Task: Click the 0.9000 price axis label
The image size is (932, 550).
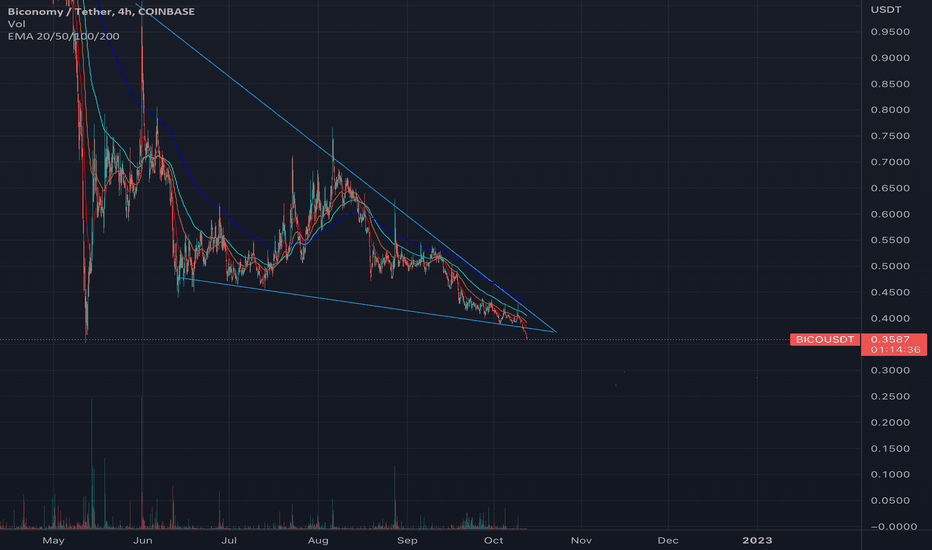Action: coord(890,58)
